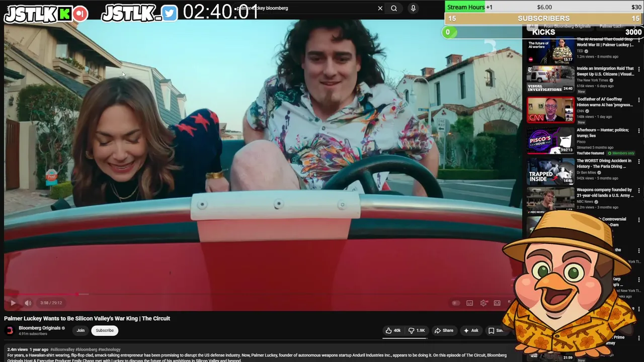The width and height of the screenshot is (644, 362).
Task: Open the Bloomberg Originals channel name link
Action: [39, 328]
